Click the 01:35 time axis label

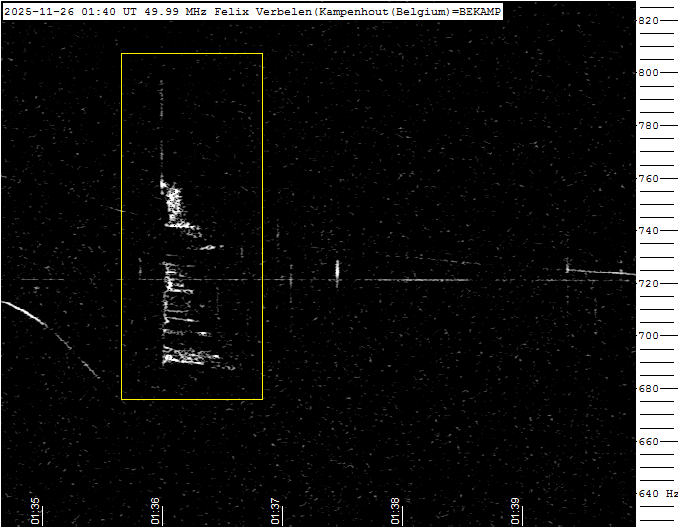pos(35,510)
